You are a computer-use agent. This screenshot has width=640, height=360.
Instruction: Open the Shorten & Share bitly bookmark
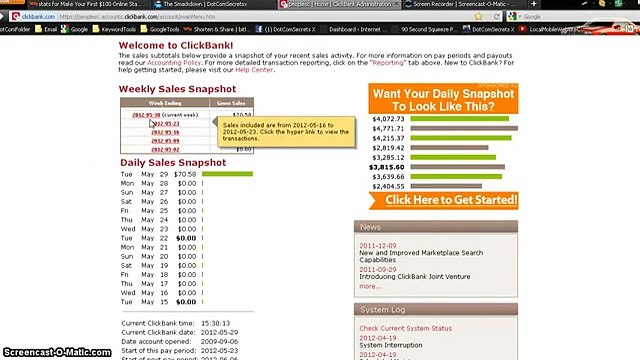pos(216,29)
